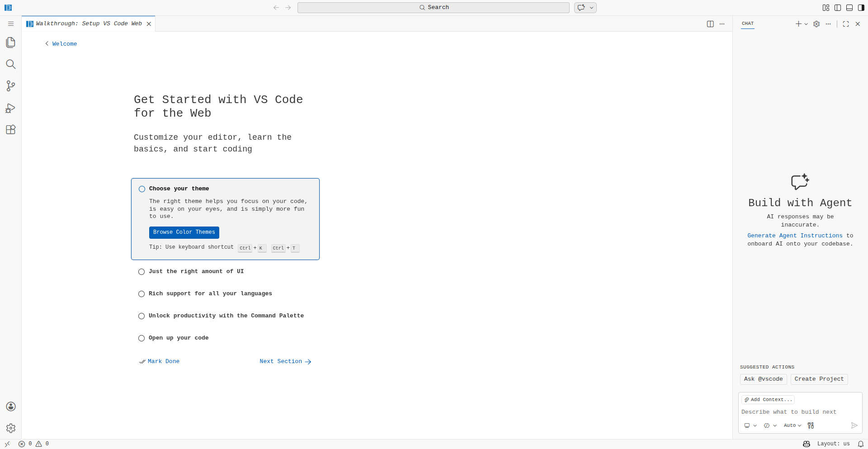Switch to the CHAT panel tab

pos(748,24)
